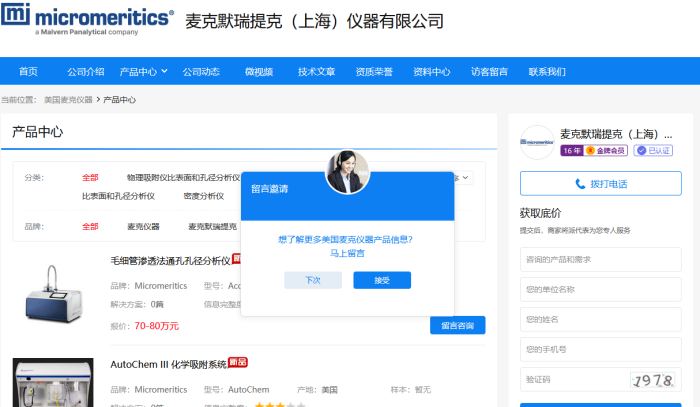700x407 pixels.
Task: Click the Micromeritics logo in header
Action: point(88,21)
